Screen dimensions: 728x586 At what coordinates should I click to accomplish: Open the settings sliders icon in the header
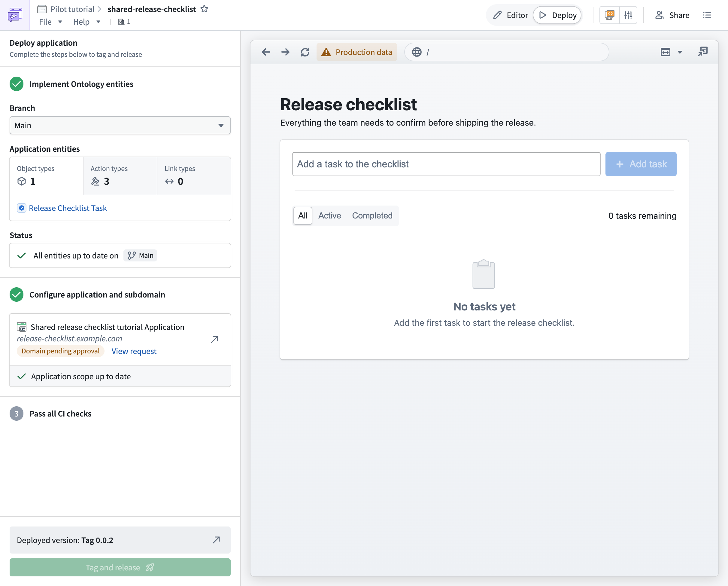[x=628, y=15]
